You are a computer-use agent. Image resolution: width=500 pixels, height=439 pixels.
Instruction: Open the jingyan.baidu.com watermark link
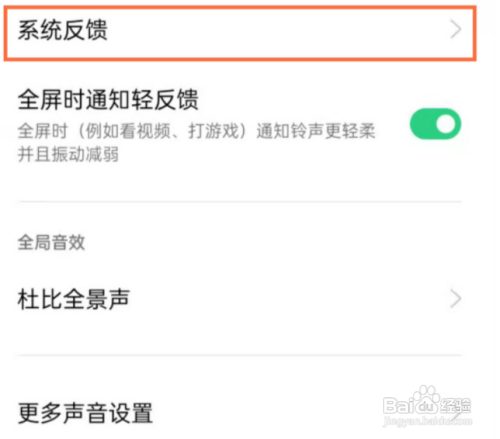click(428, 421)
